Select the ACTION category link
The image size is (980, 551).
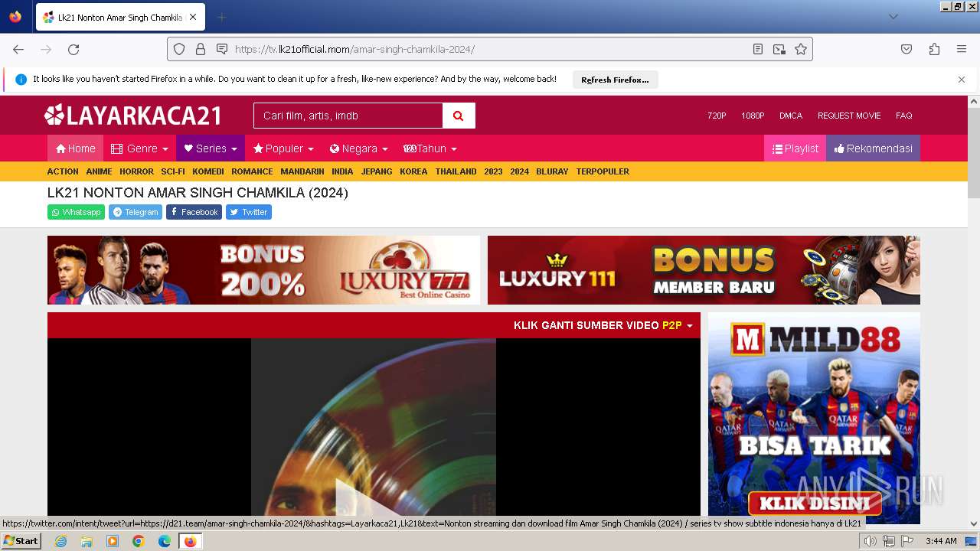tap(63, 171)
